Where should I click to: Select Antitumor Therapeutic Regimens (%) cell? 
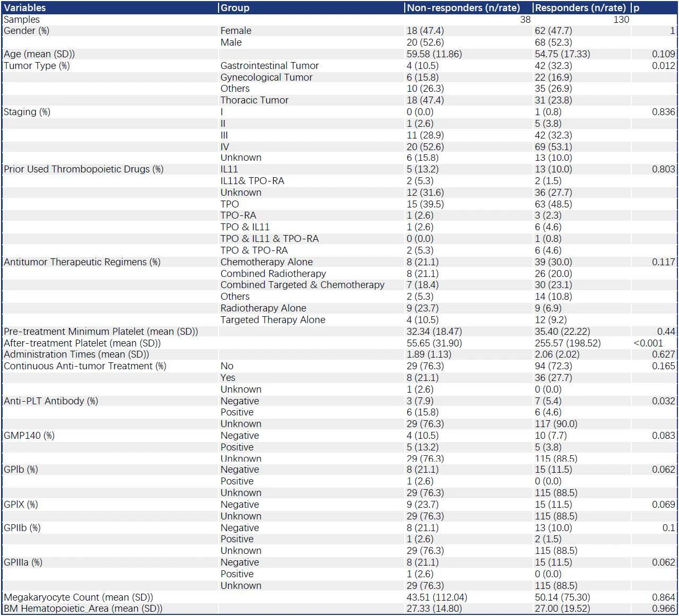[x=82, y=262]
